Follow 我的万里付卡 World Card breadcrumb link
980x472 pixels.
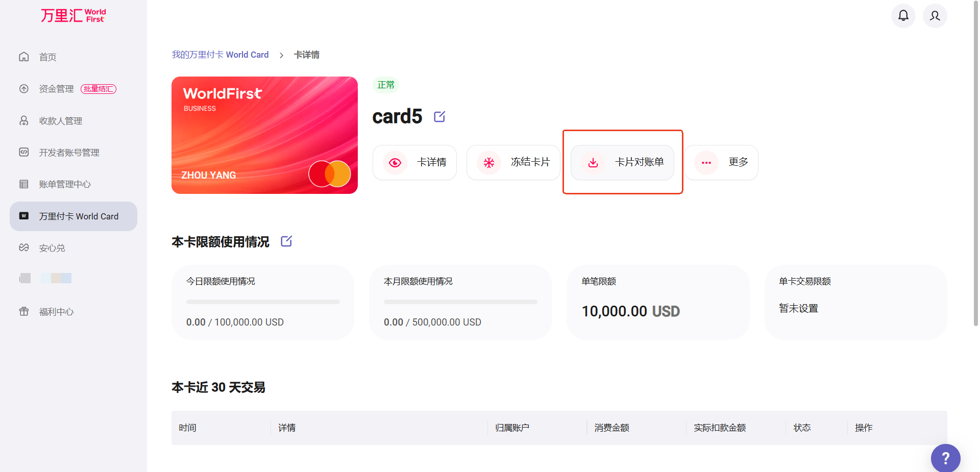(220, 55)
